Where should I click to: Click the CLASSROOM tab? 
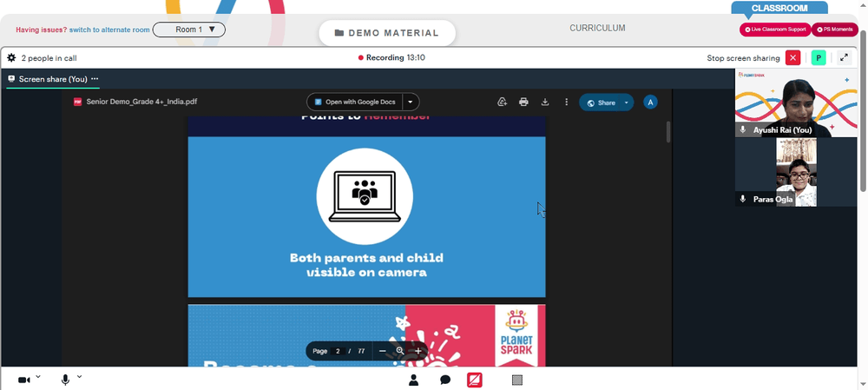[x=779, y=9]
